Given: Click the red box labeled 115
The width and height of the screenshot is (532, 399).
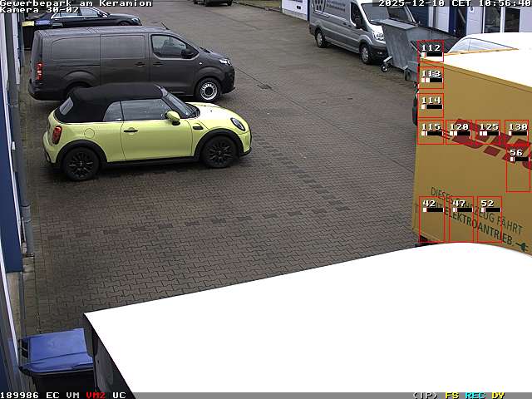Looking at the screenshot, I should (430, 132).
